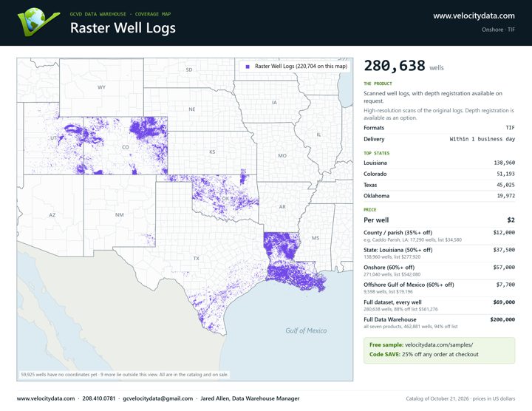Click the NM state label on map
This screenshot has width=532, height=411.
pyautogui.click(x=120, y=215)
